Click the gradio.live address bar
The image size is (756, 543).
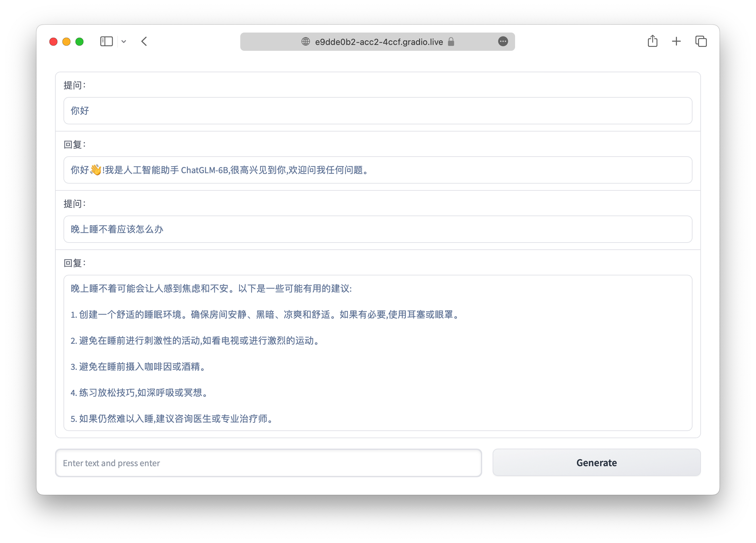378,42
